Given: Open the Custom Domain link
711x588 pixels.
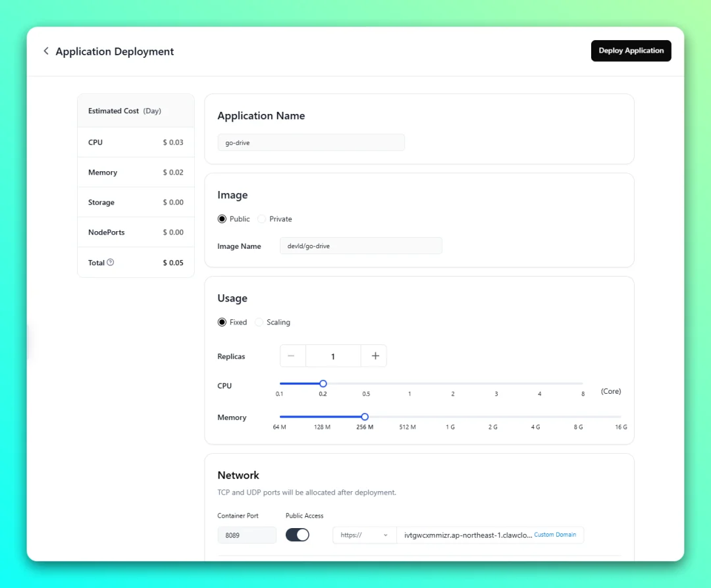Looking at the screenshot, I should tap(555, 535).
